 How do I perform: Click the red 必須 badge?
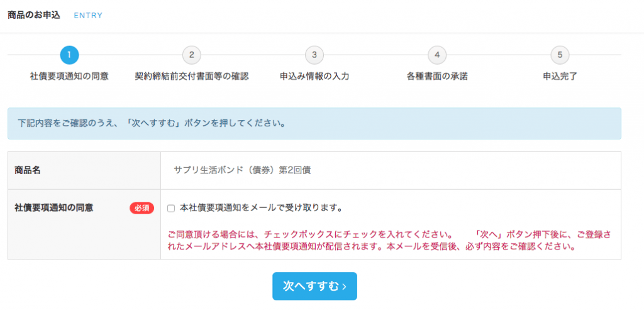(x=142, y=208)
